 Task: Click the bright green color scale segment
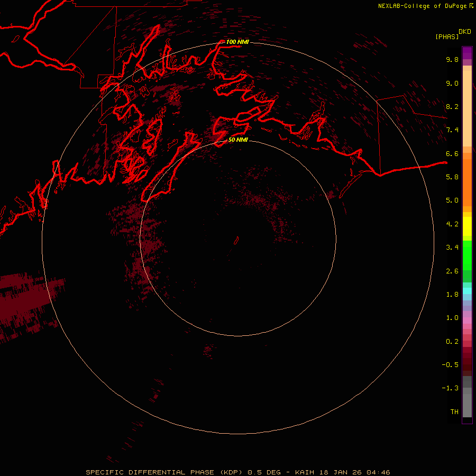point(467,255)
